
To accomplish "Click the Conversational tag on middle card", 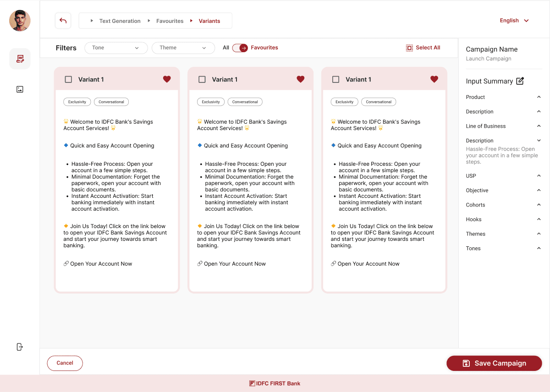I will tap(245, 102).
